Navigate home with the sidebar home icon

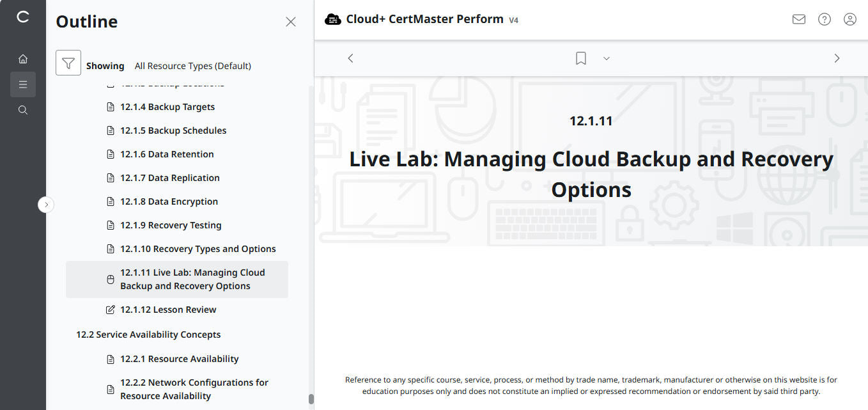click(x=23, y=58)
